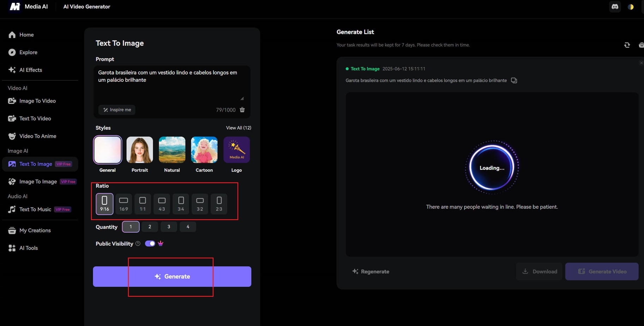Image resolution: width=644 pixels, height=326 pixels.
Task: Set quantity to 1
Action: coord(131,227)
